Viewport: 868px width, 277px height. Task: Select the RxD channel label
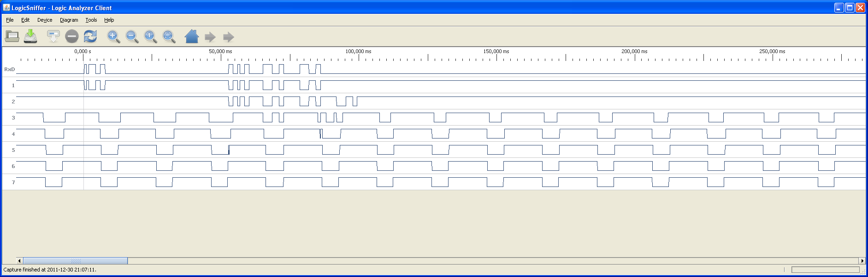[x=9, y=69]
